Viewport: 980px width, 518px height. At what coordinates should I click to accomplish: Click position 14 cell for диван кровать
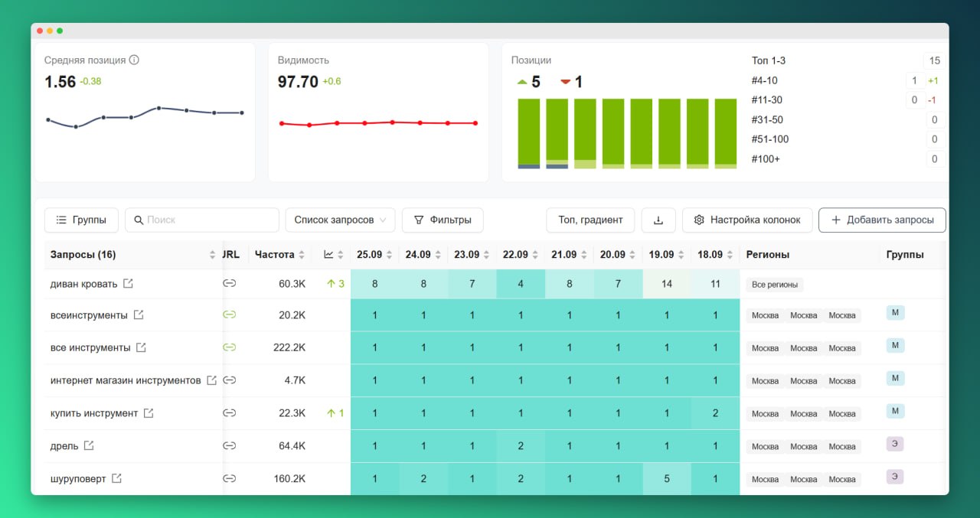pyautogui.click(x=667, y=284)
